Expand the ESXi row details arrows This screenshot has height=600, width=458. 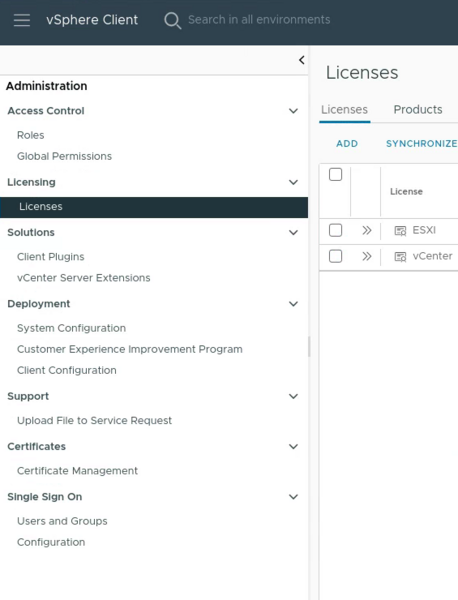pos(367,230)
